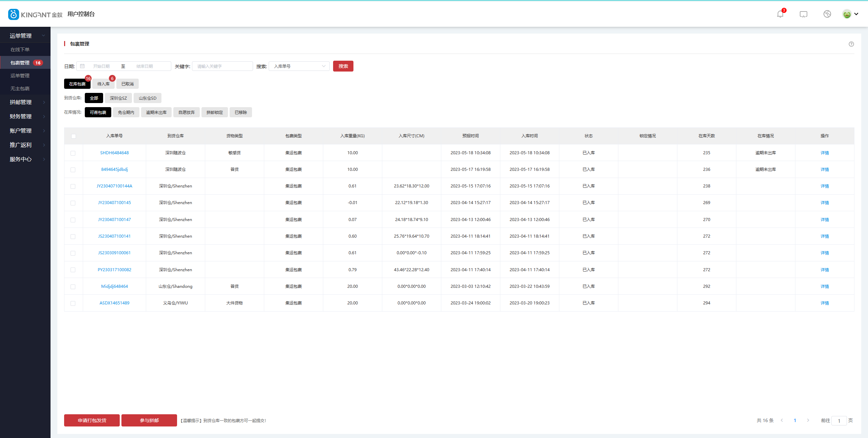Check the box for row JY230407100145
The height and width of the screenshot is (438, 868).
(x=73, y=203)
